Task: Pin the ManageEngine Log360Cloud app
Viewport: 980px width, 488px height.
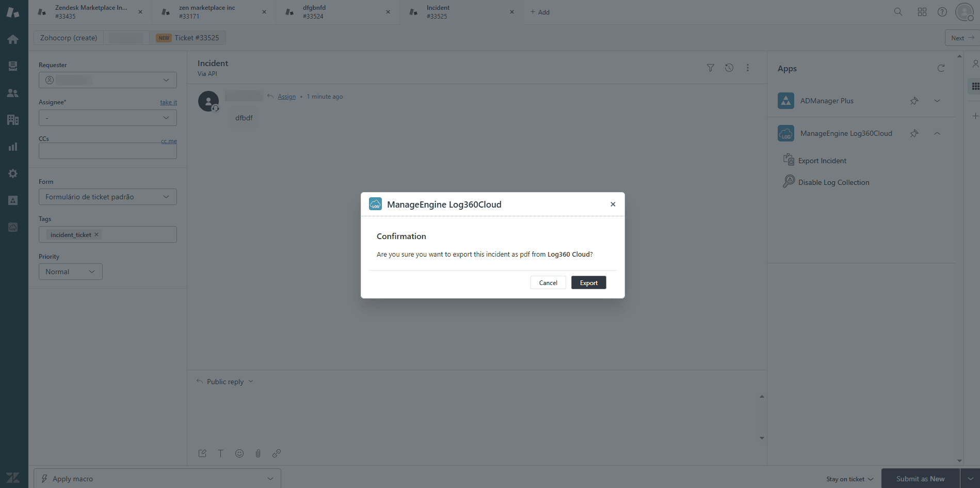Action: pyautogui.click(x=914, y=133)
